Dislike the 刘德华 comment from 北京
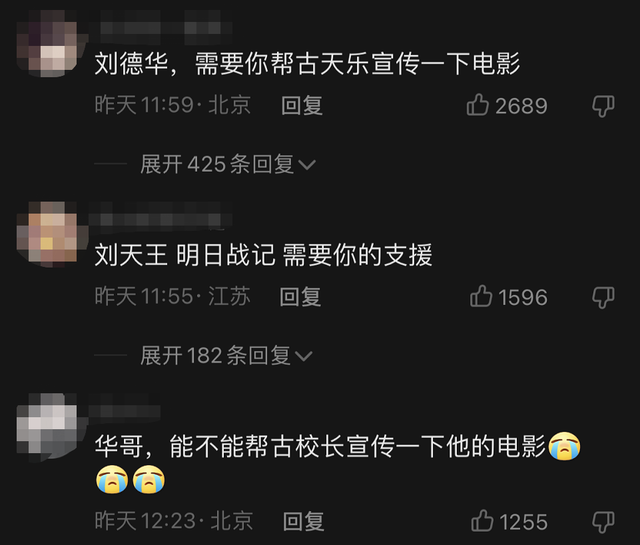Image resolution: width=640 pixels, height=545 pixels. click(x=603, y=106)
